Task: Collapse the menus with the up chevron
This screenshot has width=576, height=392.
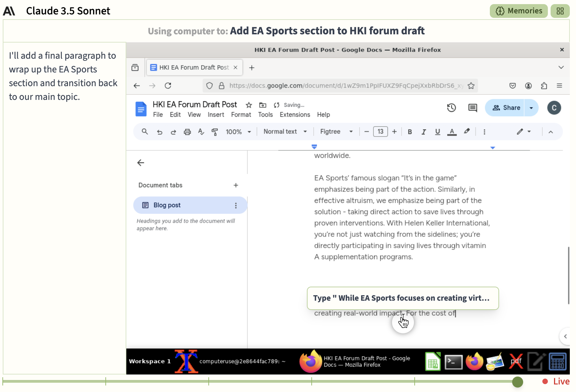Action: click(x=551, y=132)
